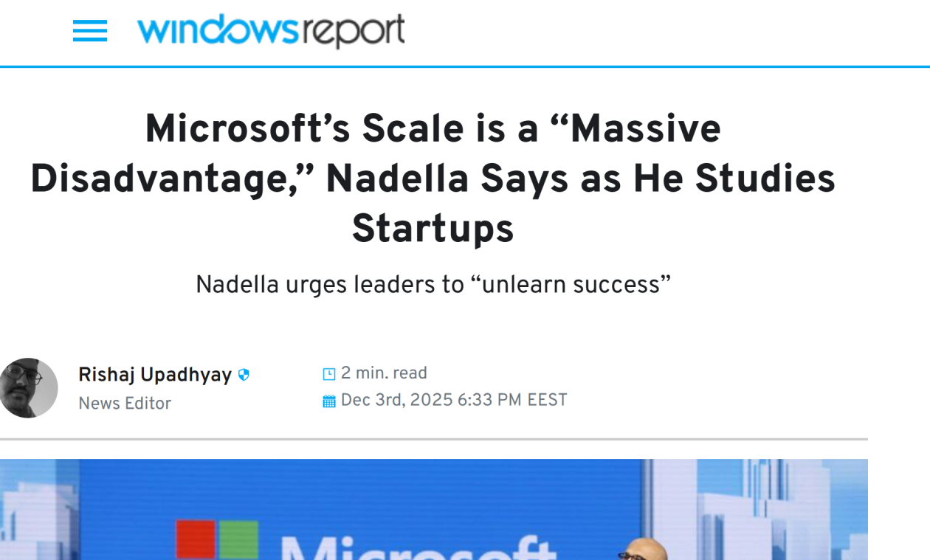Click the article headline about Microsoft's Scale
930x560 pixels.
(x=433, y=179)
